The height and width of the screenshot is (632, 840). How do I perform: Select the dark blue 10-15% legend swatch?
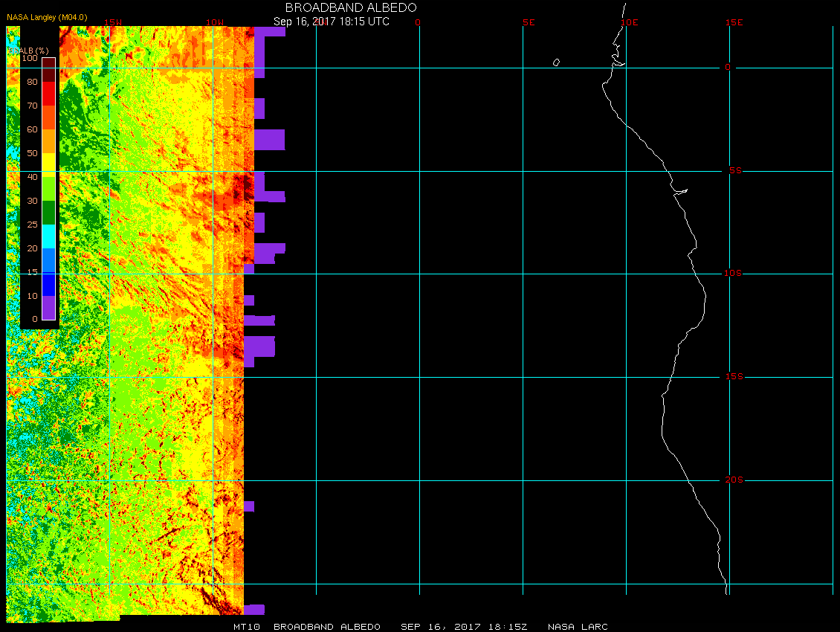tap(48, 284)
